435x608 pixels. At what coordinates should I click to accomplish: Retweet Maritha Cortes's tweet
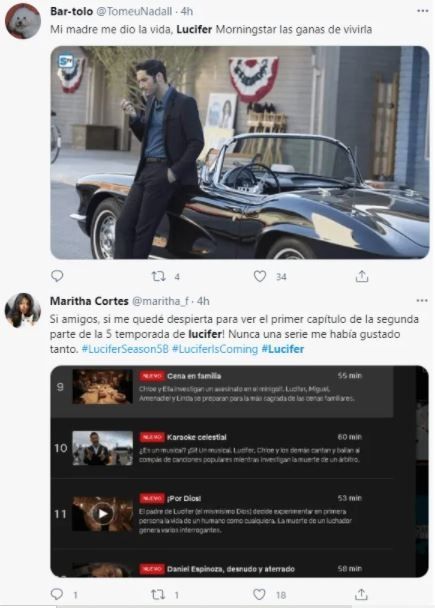coord(158,594)
